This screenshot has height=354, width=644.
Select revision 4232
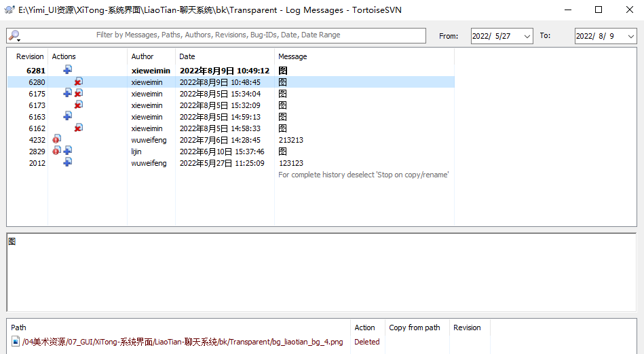231,140
